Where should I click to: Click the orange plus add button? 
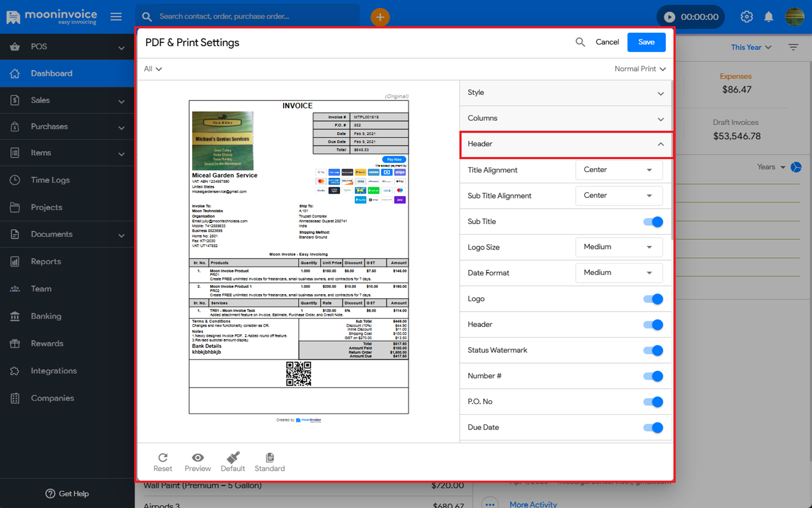380,17
